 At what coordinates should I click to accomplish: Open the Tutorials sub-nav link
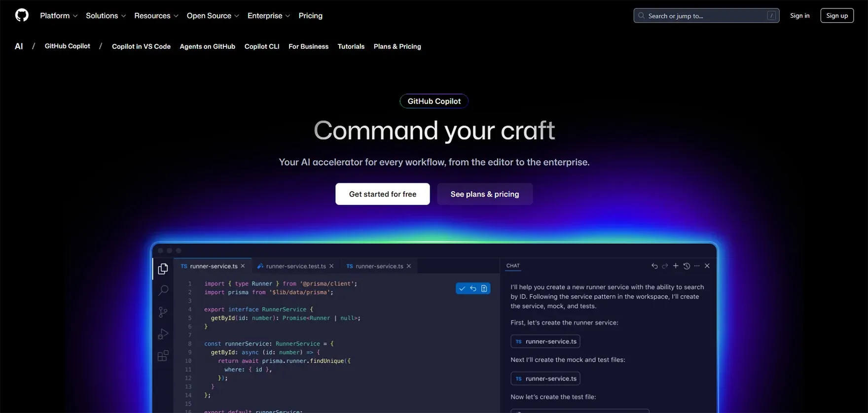coord(351,46)
